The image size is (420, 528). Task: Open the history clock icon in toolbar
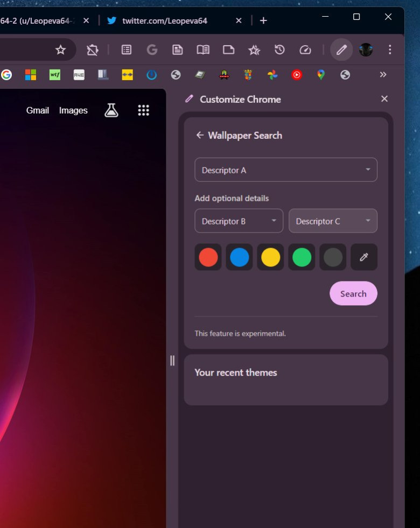279,50
